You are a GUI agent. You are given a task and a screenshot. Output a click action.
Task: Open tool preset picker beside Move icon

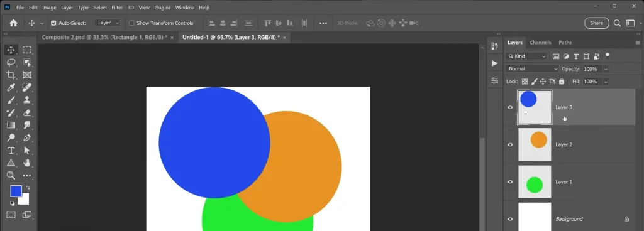42,24
